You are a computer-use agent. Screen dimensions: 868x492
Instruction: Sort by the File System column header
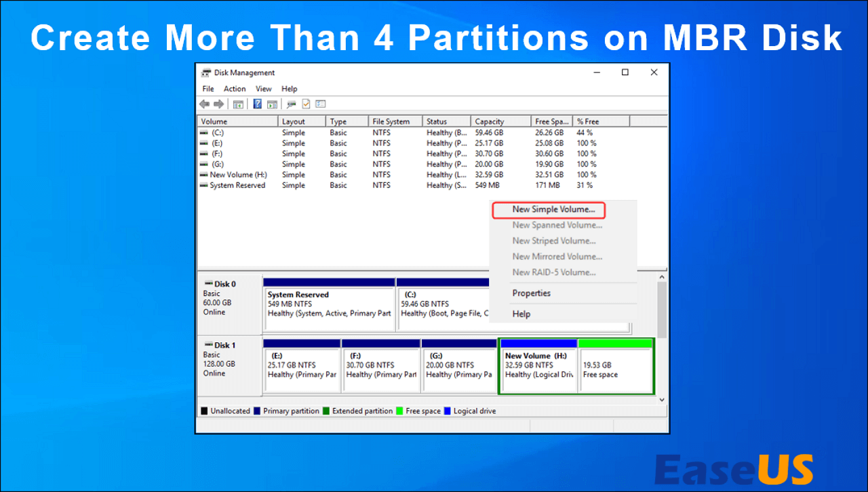395,121
